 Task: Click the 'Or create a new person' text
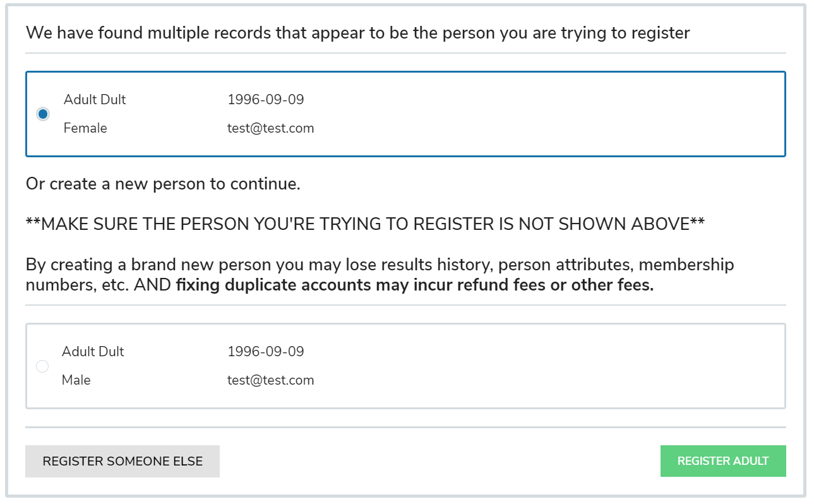(x=163, y=184)
